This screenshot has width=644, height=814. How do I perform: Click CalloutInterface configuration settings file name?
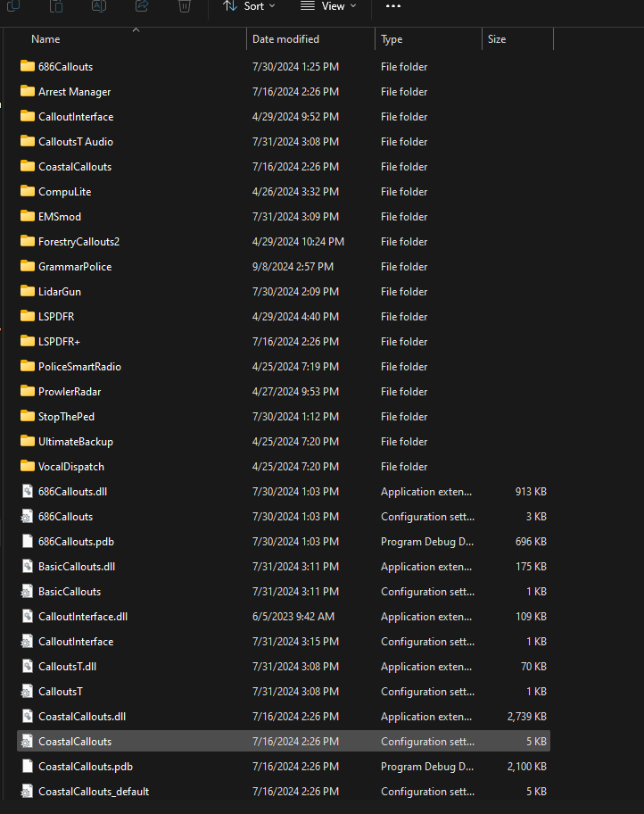(x=76, y=642)
